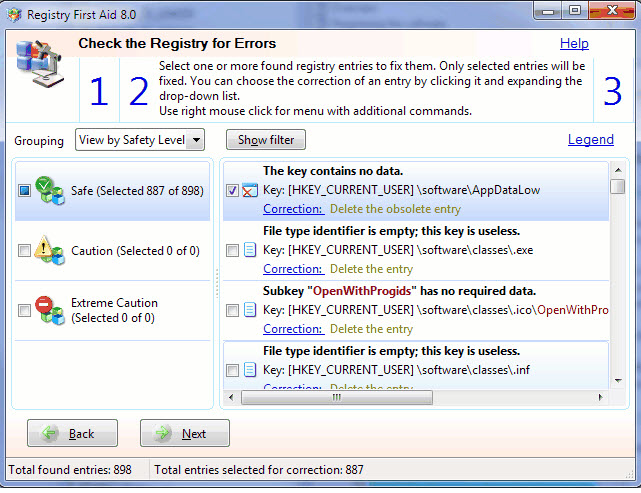The width and height of the screenshot is (641, 493).
Task: Maximize the Registry First Aid window
Action: tap(575, 11)
